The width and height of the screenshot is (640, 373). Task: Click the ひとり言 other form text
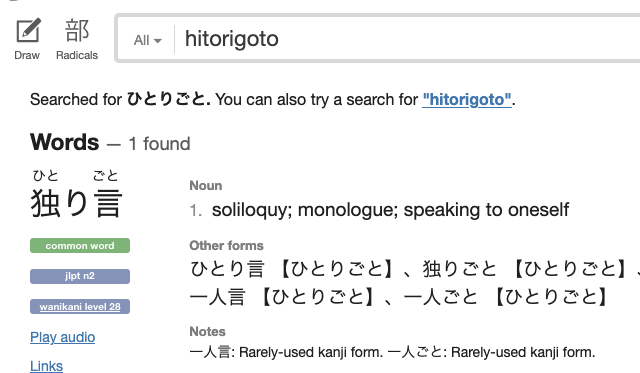coord(227,269)
